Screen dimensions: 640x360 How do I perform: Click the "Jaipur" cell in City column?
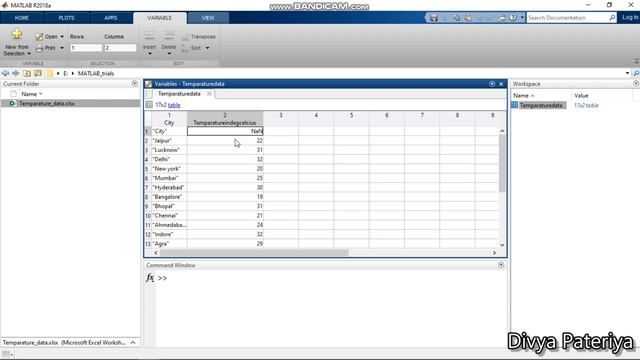[169, 140]
